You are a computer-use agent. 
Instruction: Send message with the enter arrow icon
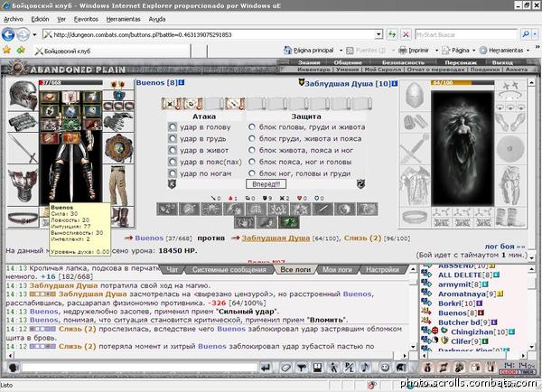[266, 368]
